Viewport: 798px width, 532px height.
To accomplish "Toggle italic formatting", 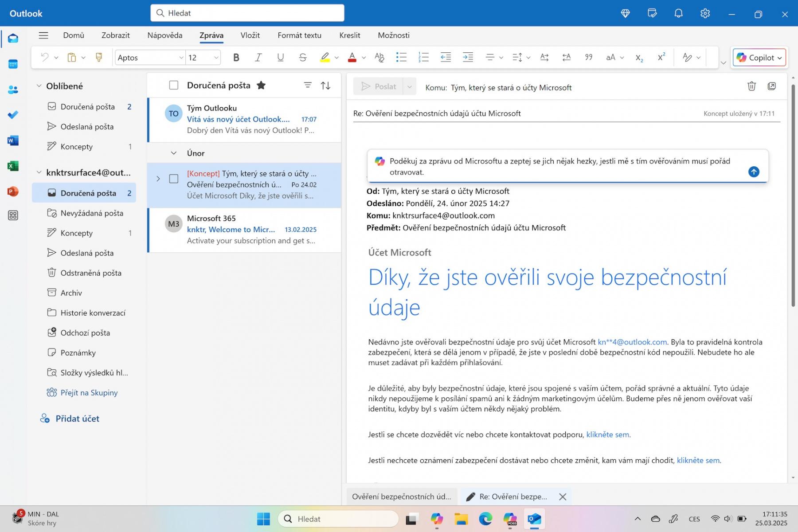I will point(258,58).
